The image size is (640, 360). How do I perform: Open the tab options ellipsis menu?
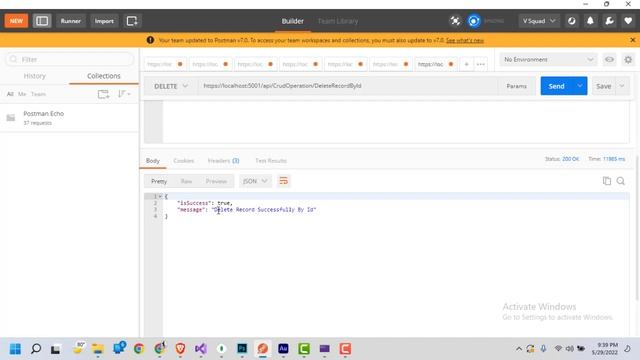coord(481,64)
